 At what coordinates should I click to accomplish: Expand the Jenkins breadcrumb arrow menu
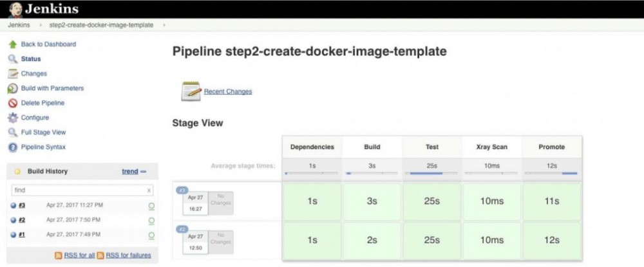[x=41, y=25]
